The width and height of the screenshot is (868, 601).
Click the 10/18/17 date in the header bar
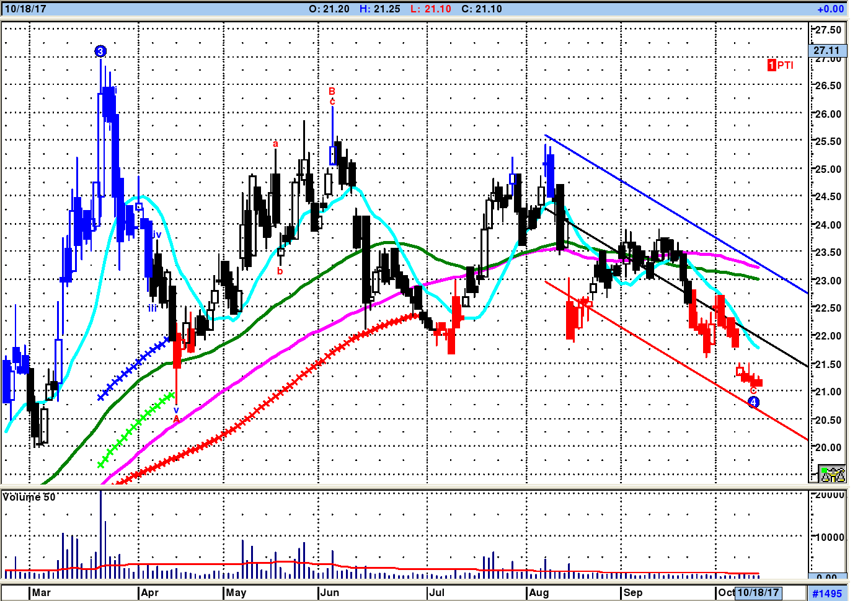pyautogui.click(x=25, y=9)
